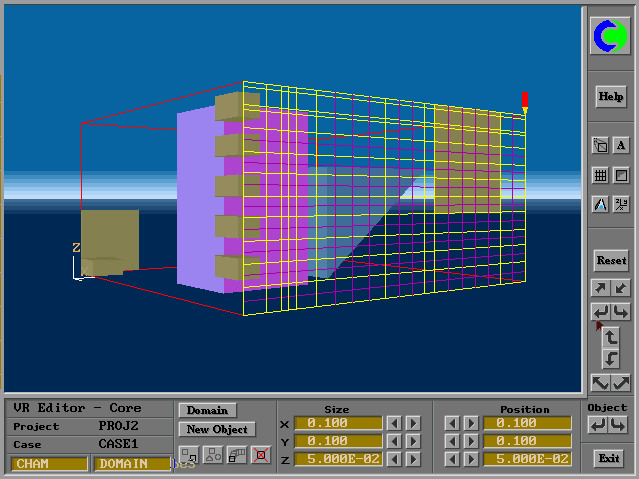The image size is (639, 479).
Task: Click the Domain button
Action: pyautogui.click(x=207, y=410)
